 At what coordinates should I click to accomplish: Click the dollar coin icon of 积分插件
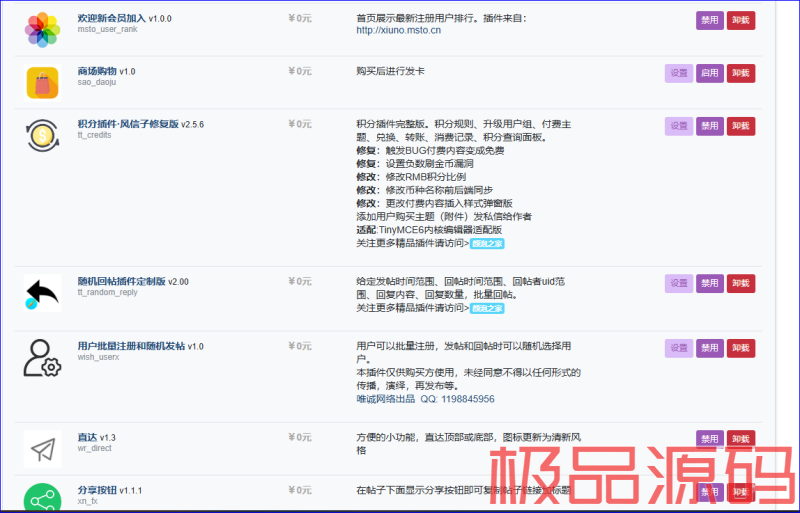pos(42,136)
